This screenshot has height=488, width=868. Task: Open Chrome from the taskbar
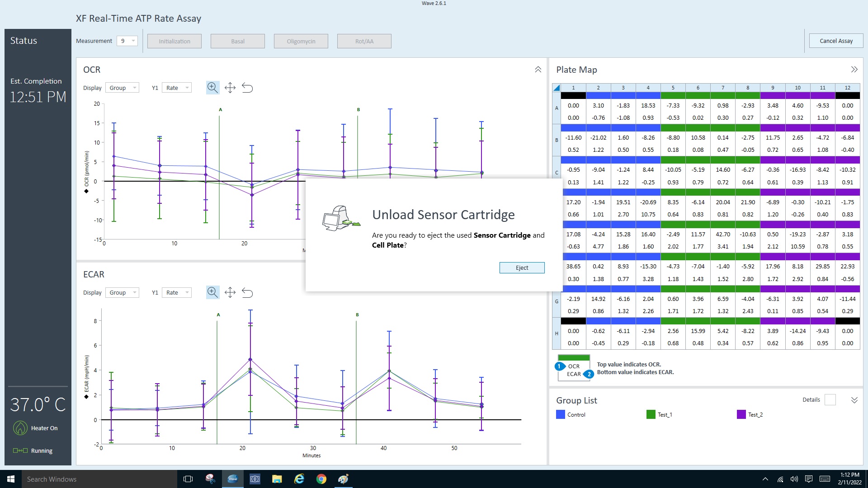pyautogui.click(x=321, y=479)
